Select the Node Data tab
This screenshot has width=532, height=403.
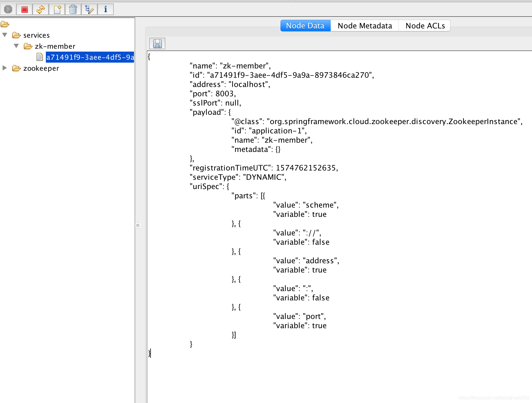coord(305,26)
